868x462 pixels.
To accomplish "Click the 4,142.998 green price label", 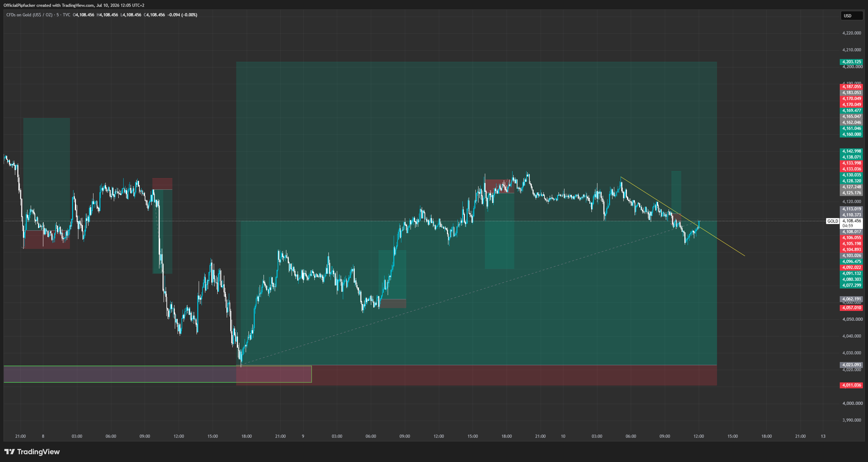I will [x=851, y=151].
